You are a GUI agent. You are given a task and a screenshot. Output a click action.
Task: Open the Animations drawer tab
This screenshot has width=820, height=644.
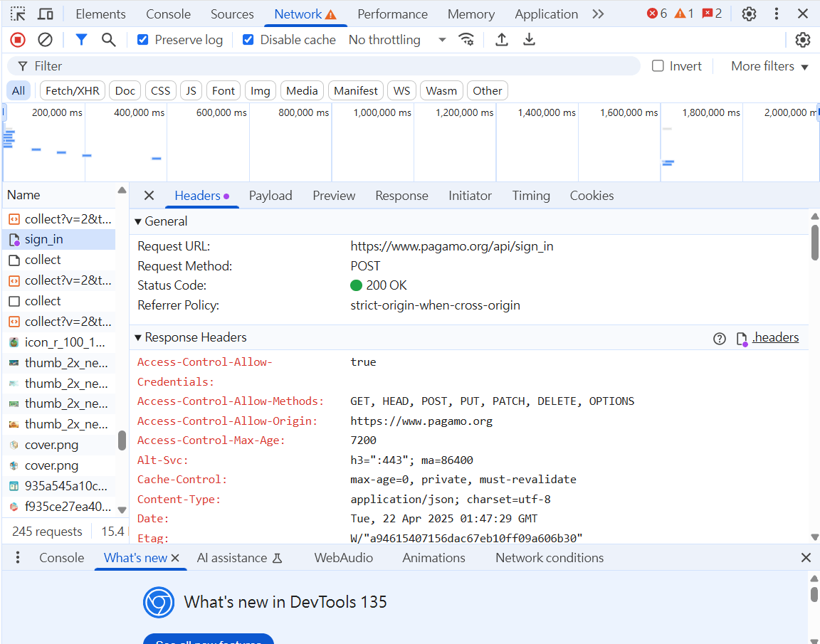coord(433,558)
